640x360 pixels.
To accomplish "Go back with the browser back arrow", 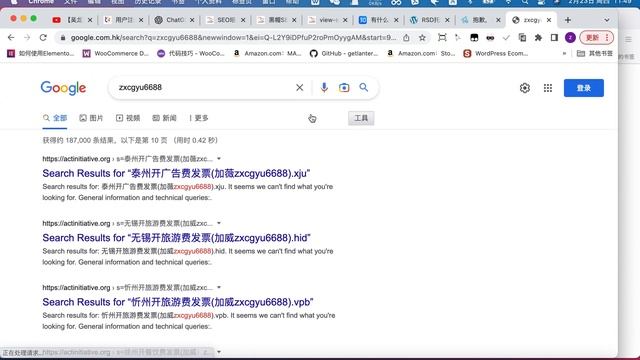I will pos(11,38).
